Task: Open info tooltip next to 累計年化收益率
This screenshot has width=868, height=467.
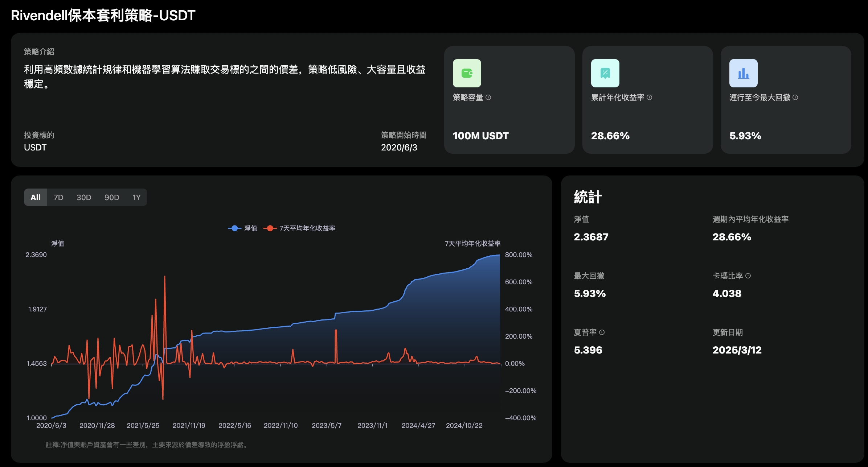Action: [x=650, y=97]
